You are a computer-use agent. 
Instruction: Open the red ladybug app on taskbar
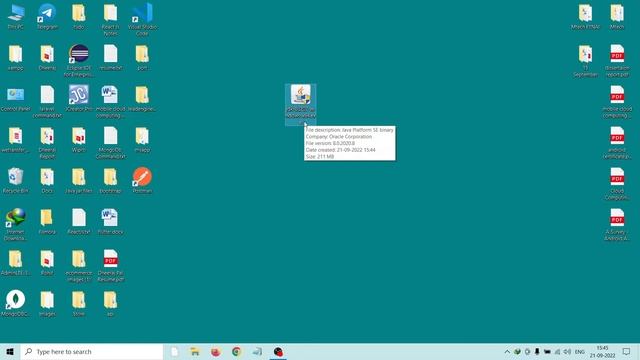[x=278, y=351]
